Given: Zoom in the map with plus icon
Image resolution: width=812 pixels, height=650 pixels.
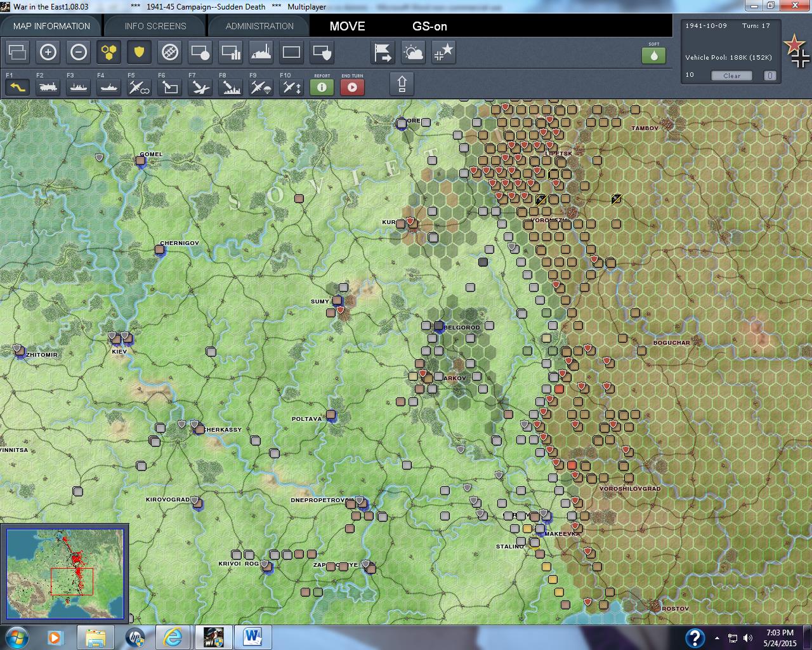Looking at the screenshot, I should 48,52.
